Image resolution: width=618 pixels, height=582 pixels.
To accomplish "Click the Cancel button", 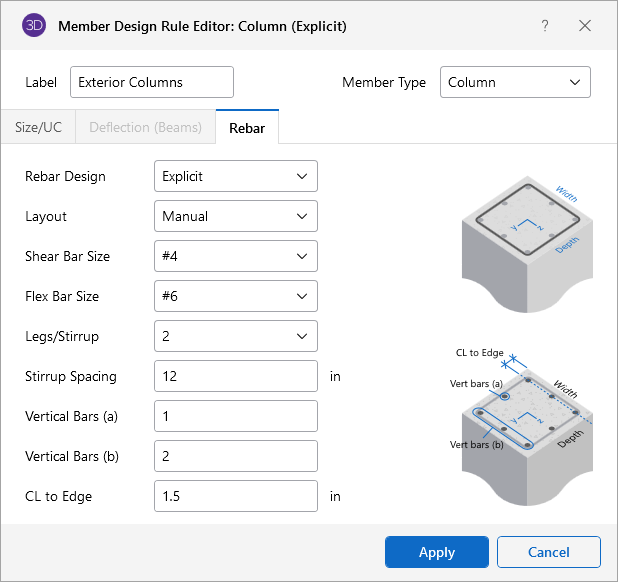I will (548, 552).
